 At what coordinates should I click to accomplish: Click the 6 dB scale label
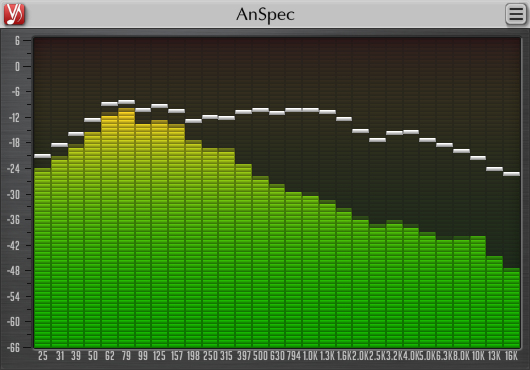coord(17,41)
